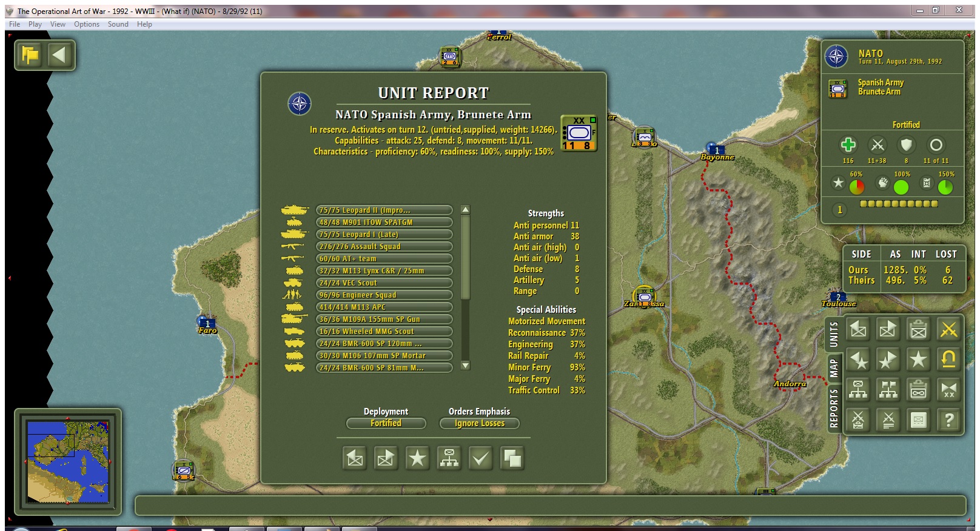Open the unit hierarchy tree icon in panel
980x531 pixels.
point(858,390)
